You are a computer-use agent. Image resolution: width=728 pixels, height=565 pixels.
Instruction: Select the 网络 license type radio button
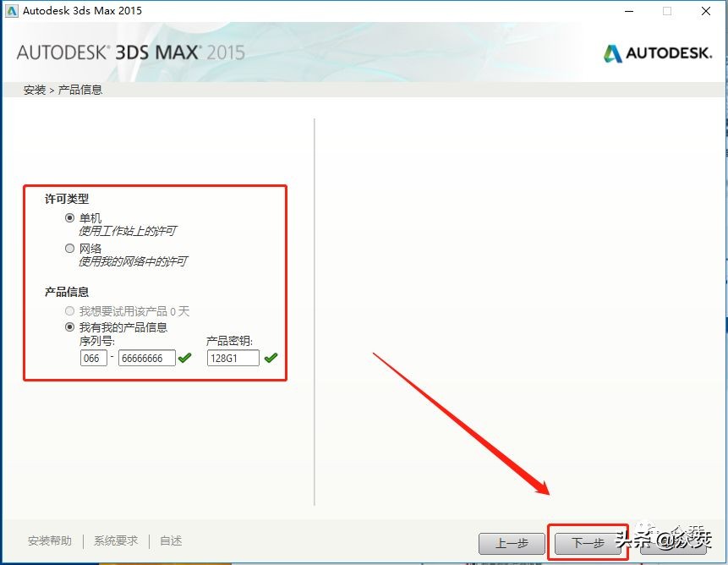pos(69,248)
